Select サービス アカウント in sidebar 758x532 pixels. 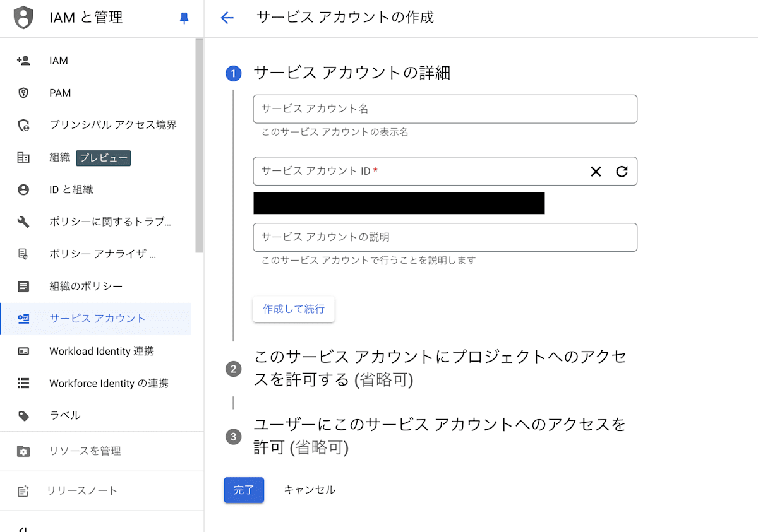click(x=95, y=319)
